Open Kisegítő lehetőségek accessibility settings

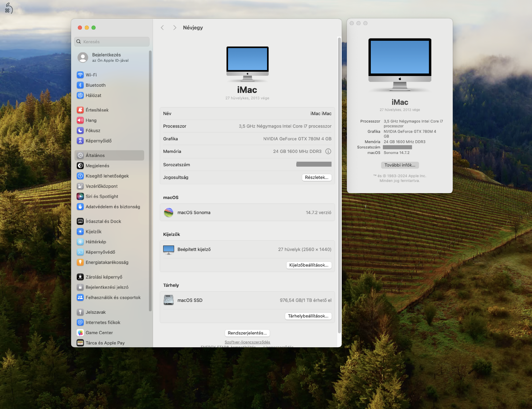coord(109,176)
